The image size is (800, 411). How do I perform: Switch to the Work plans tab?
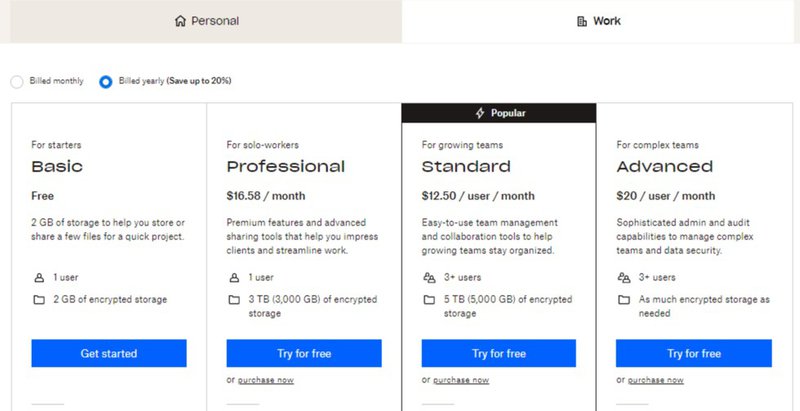600,21
